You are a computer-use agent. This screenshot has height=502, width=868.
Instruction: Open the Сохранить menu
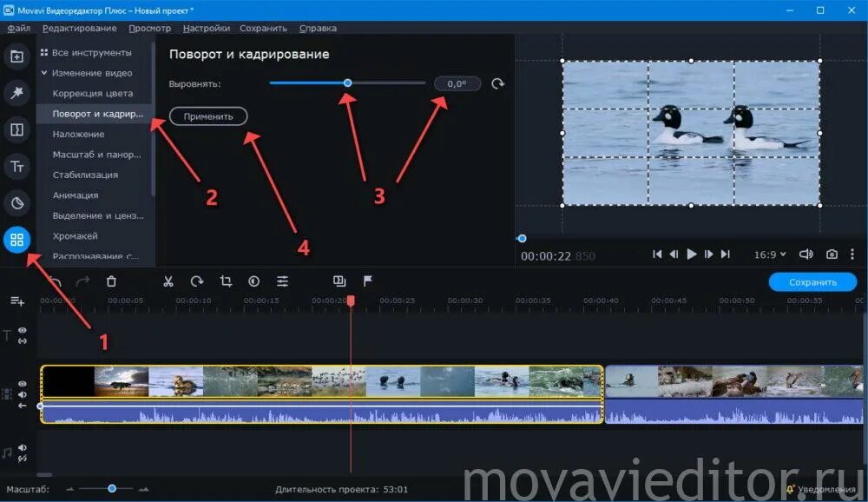click(x=264, y=29)
